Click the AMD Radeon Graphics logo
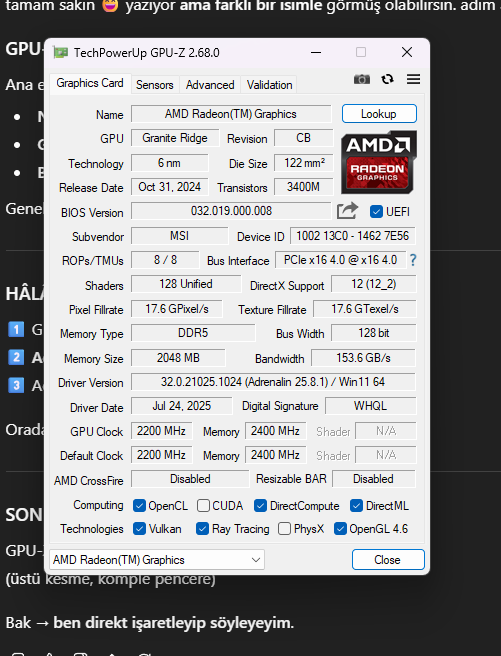Image resolution: width=501 pixels, height=656 pixels. (x=379, y=162)
